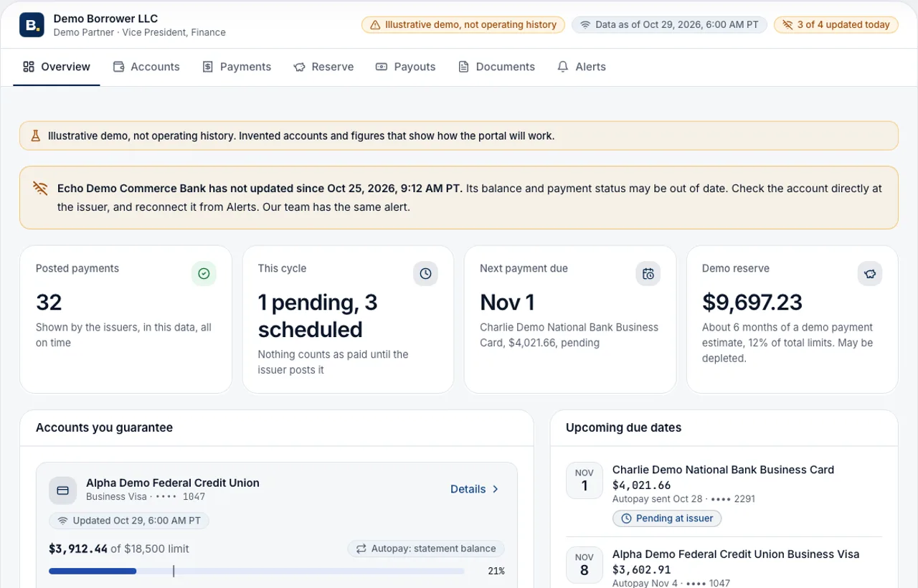Click the Data as of Oct 29 badge

pos(669,25)
